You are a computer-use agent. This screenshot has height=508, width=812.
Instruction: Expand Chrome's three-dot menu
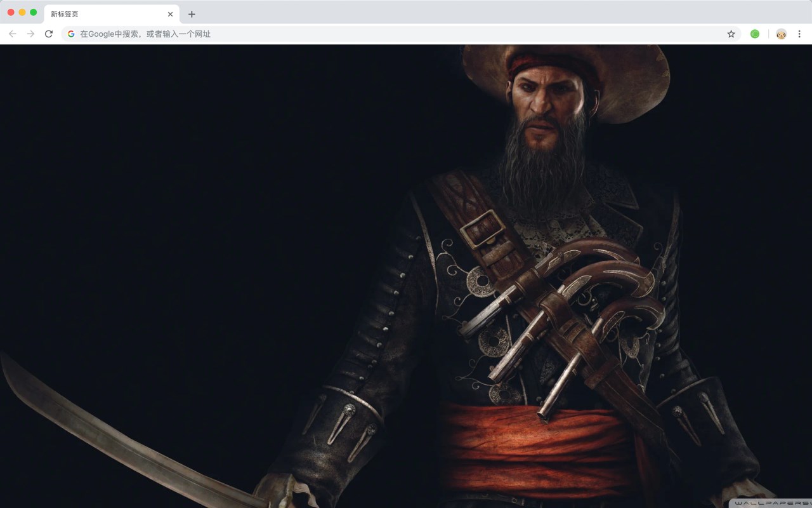pos(799,34)
